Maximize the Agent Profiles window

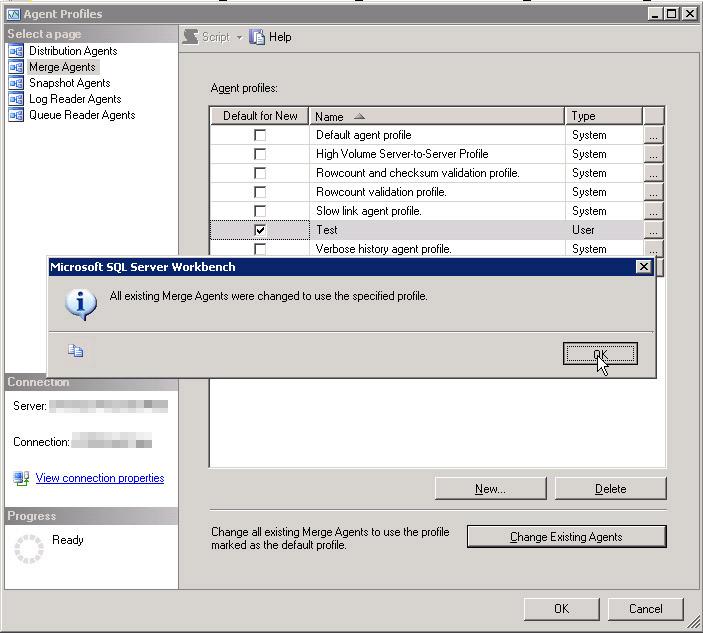672,14
